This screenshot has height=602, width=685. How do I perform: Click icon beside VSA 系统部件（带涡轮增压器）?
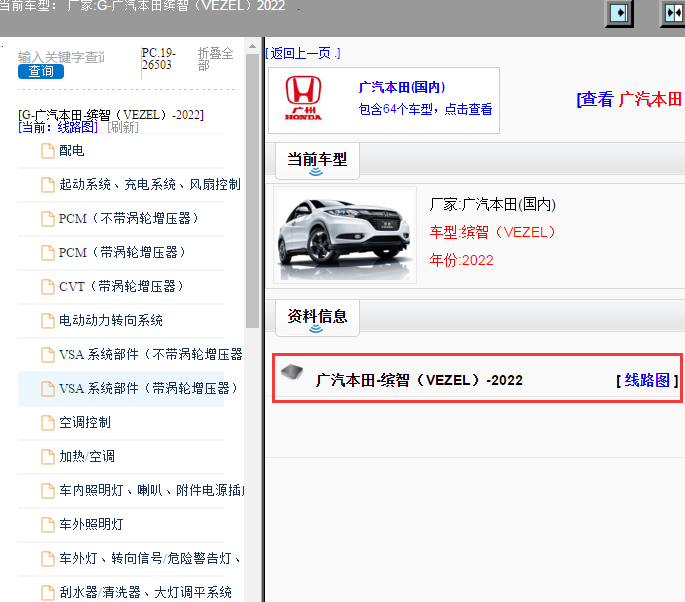pos(48,388)
